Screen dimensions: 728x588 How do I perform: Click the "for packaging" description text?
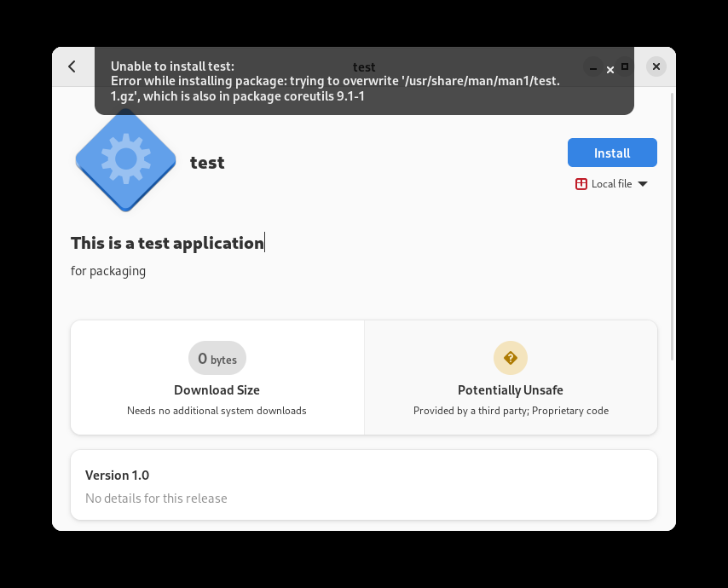click(108, 271)
